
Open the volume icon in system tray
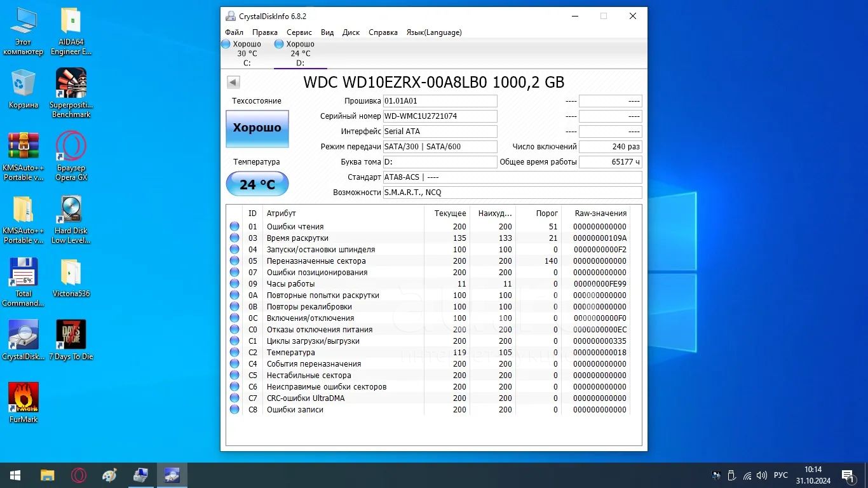(763, 475)
